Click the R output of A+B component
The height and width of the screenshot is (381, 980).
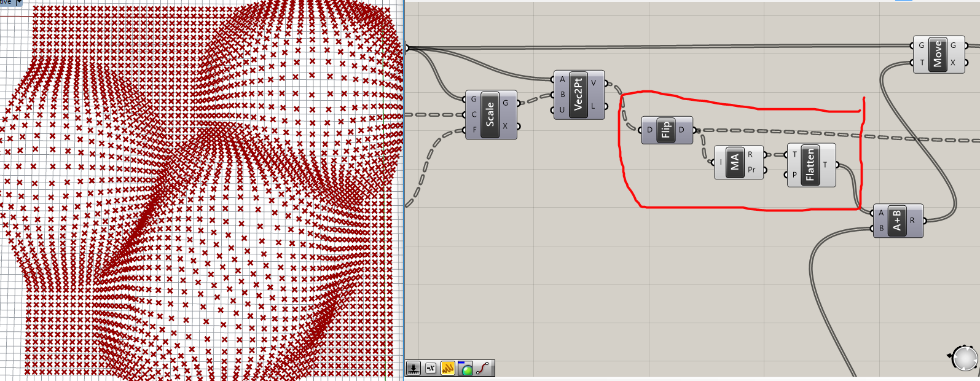(912, 221)
